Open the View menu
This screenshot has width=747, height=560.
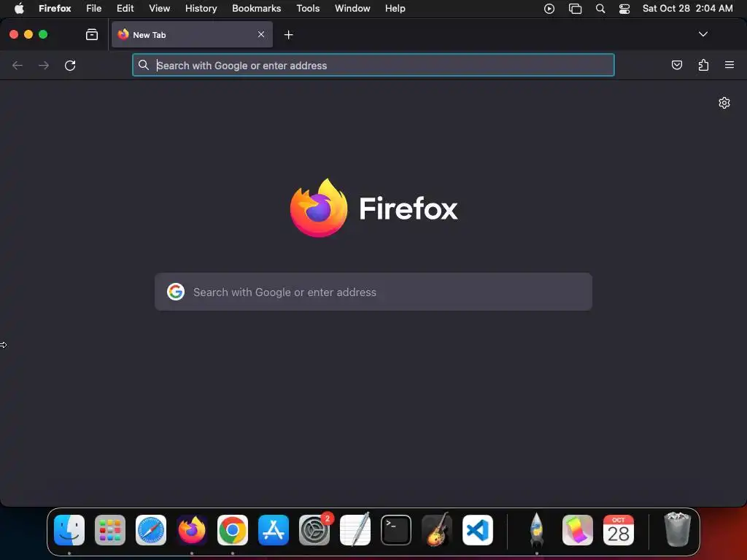pos(159,8)
